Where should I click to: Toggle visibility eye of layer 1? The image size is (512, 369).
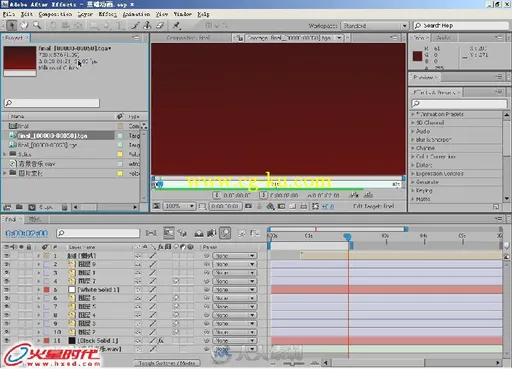(7, 256)
